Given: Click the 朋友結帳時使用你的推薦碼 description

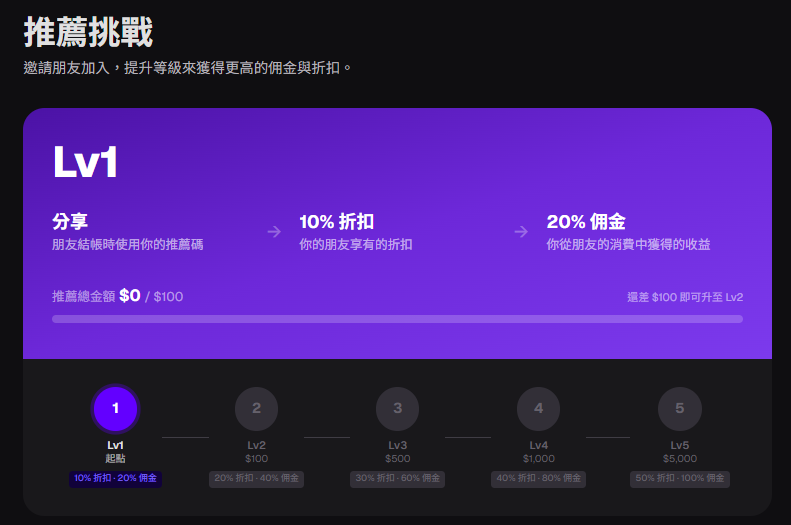Looking at the screenshot, I should [128, 245].
